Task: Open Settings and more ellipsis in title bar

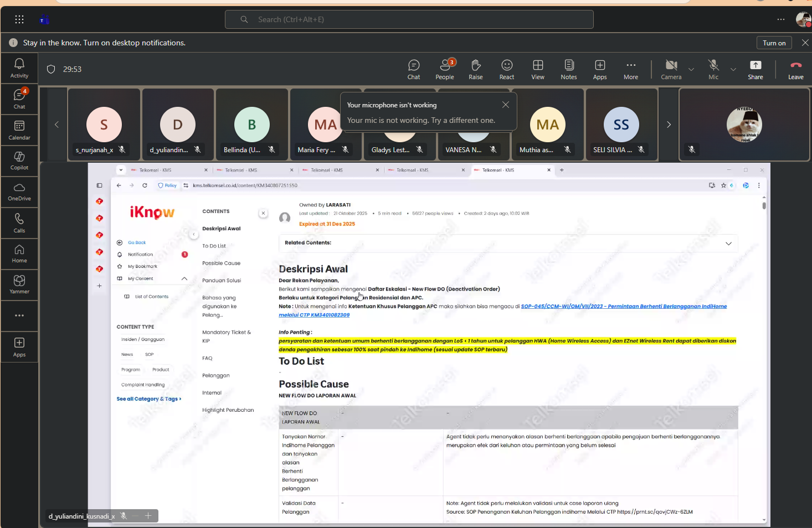Action: [x=781, y=19]
